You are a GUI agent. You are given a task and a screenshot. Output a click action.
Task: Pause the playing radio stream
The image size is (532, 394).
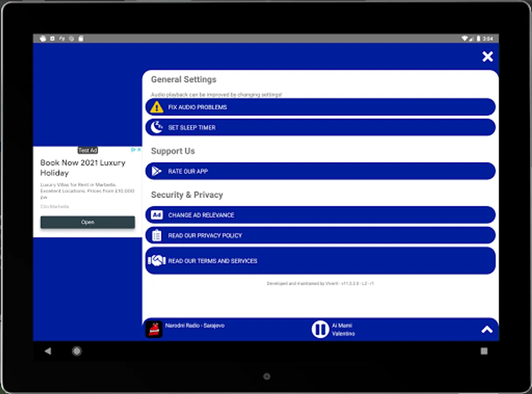click(x=320, y=329)
